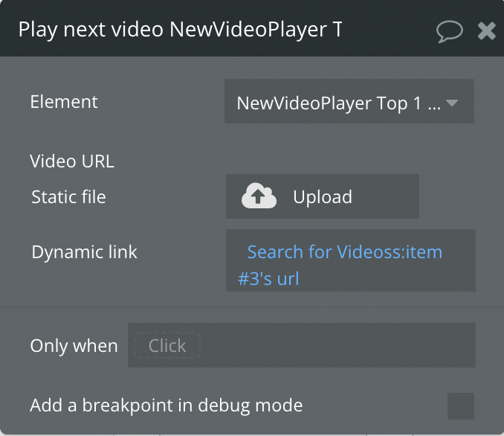Click the Video URL section label
Screen dimensions: 504x436
[72, 161]
